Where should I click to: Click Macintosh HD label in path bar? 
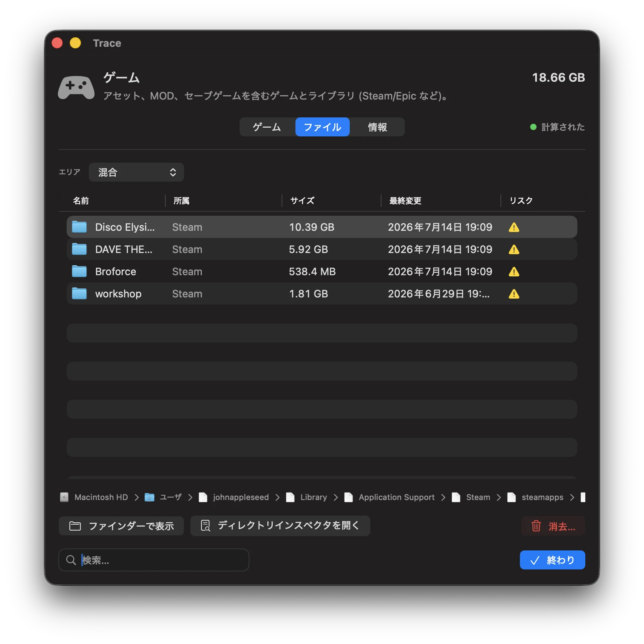(101, 497)
